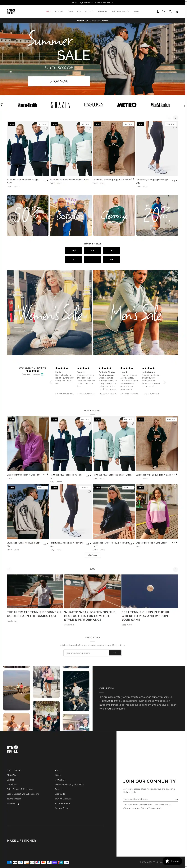Open the Sale menu item

coord(48,11)
